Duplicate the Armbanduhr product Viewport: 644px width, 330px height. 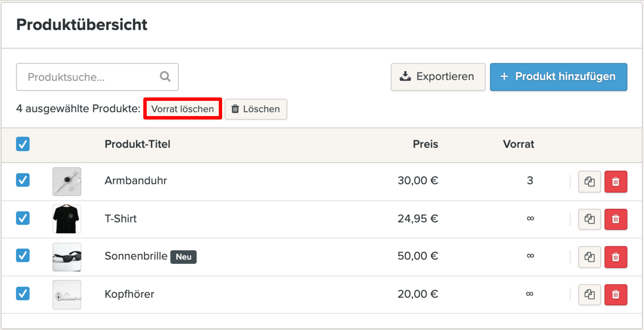pos(589,182)
